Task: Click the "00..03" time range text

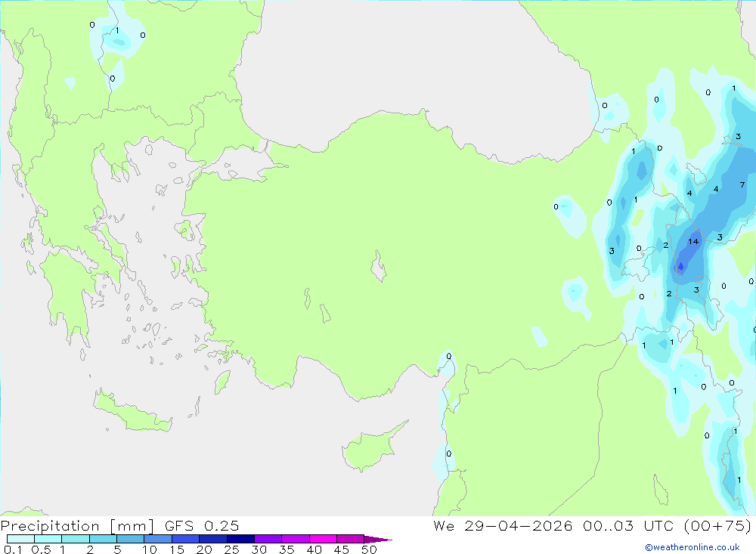Action: click(608, 526)
